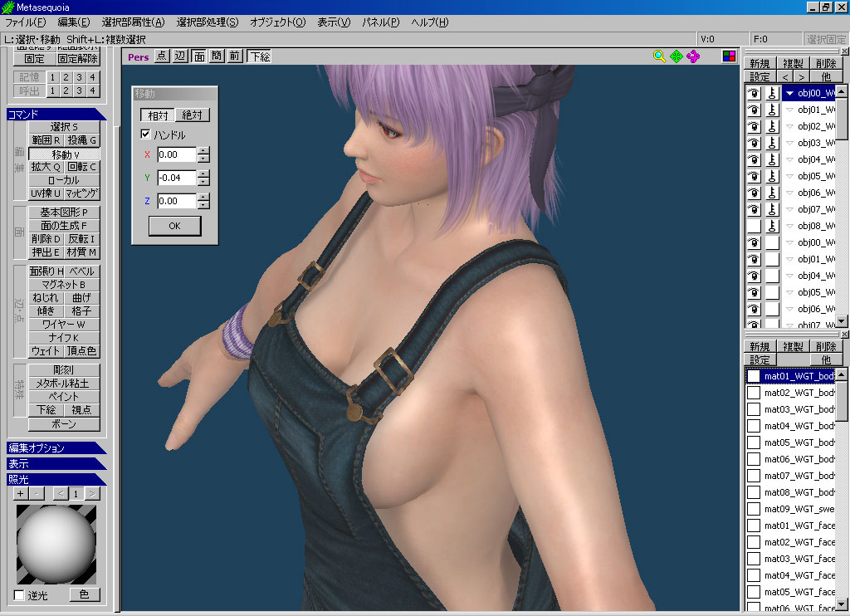Toggle background image (下絵) in viewport toolbar
The image size is (850, 616).
click(260, 56)
